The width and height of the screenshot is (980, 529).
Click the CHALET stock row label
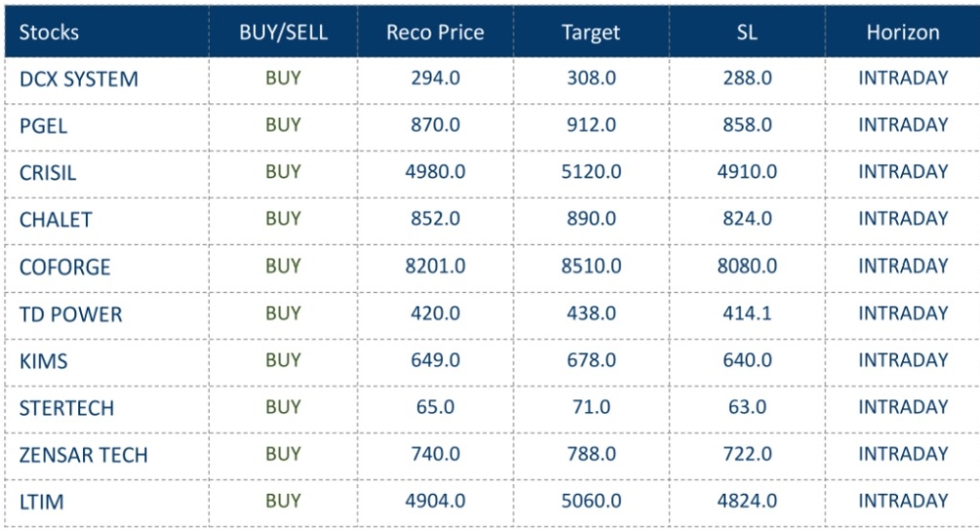tap(55, 220)
